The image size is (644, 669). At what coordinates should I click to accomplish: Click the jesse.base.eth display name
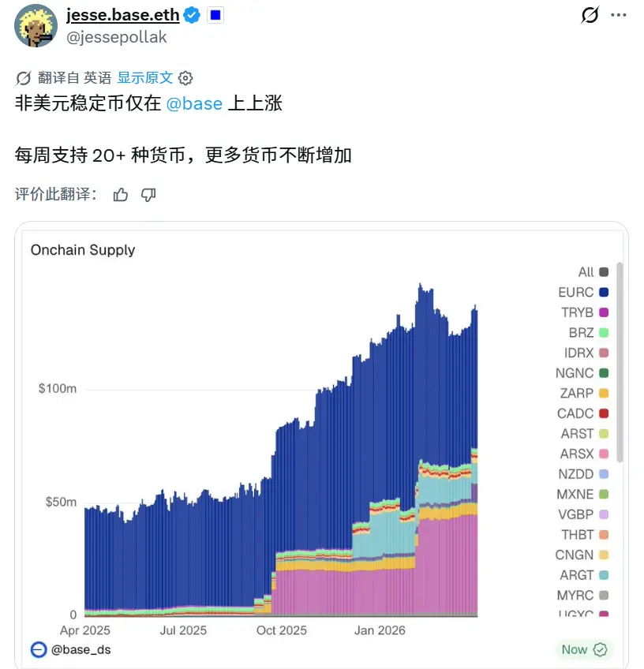(123, 15)
